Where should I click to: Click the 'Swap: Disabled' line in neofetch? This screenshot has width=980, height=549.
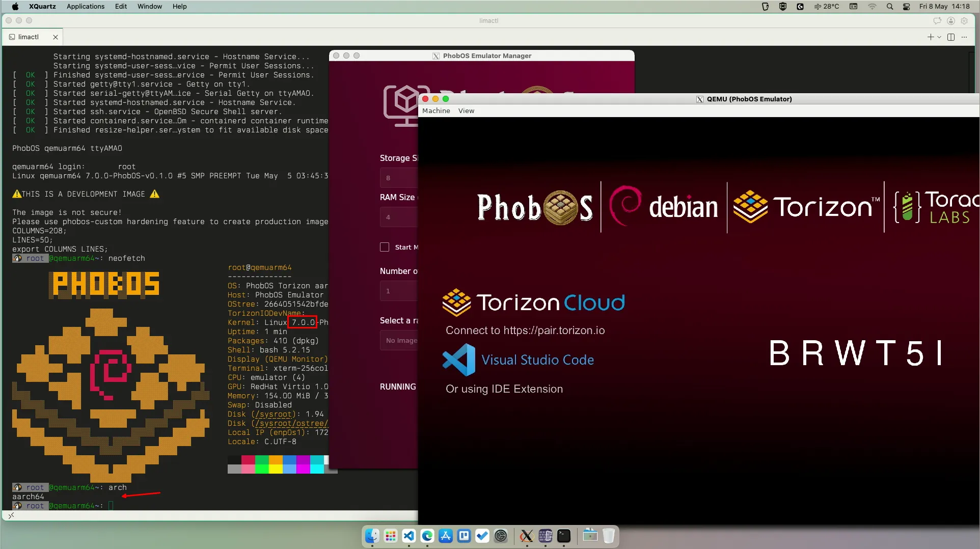[x=260, y=405]
